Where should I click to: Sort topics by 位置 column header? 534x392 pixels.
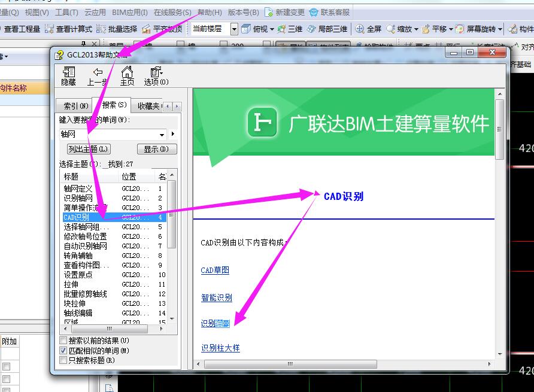click(136, 177)
